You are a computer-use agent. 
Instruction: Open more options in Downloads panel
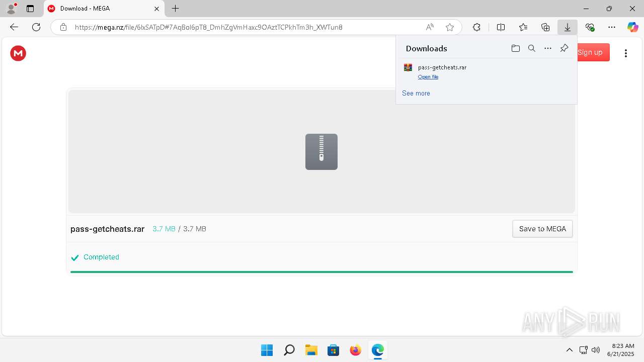pyautogui.click(x=548, y=48)
